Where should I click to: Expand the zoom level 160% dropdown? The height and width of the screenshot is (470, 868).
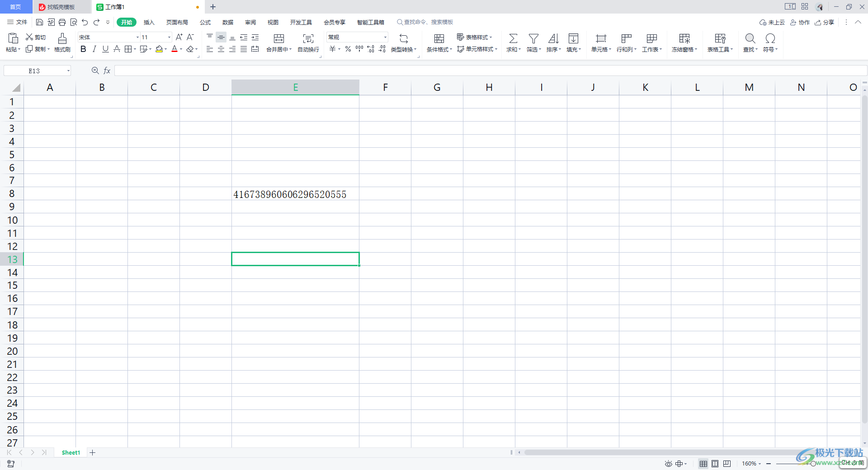click(760, 464)
